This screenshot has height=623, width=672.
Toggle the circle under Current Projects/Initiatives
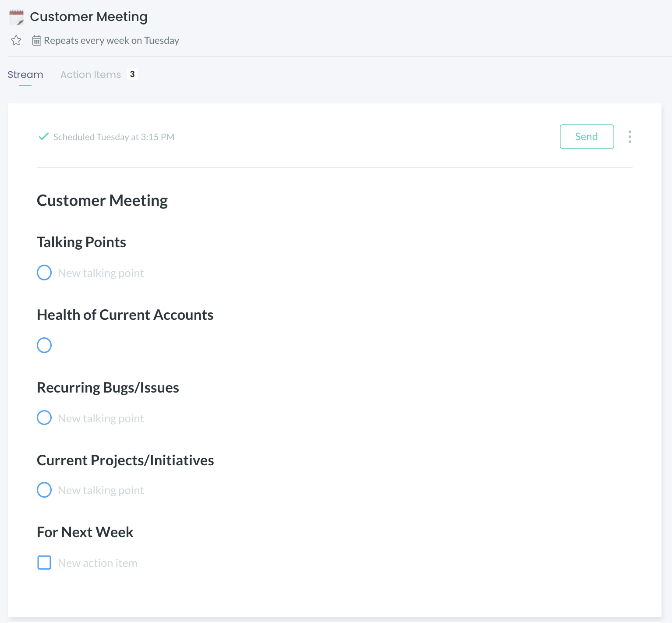click(x=44, y=490)
